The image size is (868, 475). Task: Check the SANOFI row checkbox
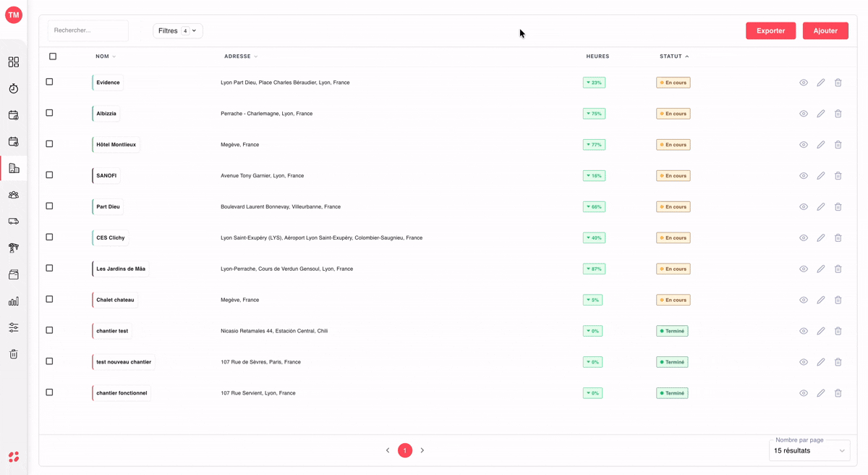tap(49, 175)
